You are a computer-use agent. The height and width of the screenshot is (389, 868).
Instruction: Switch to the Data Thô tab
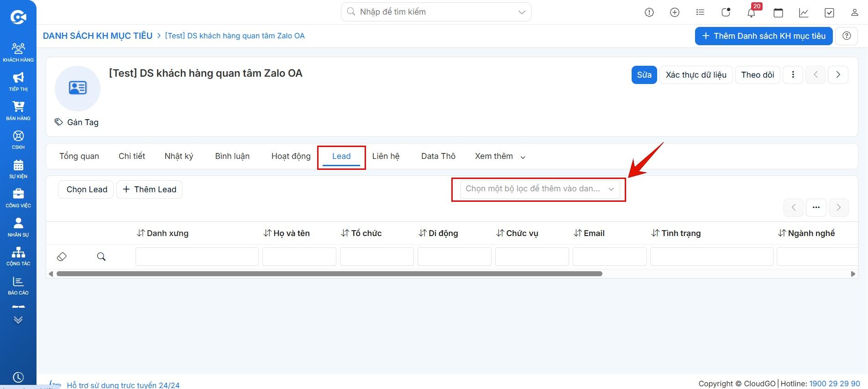[x=438, y=156]
